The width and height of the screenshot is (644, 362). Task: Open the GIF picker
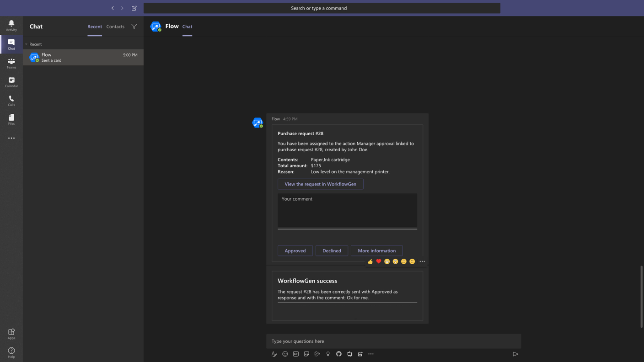(x=296, y=354)
